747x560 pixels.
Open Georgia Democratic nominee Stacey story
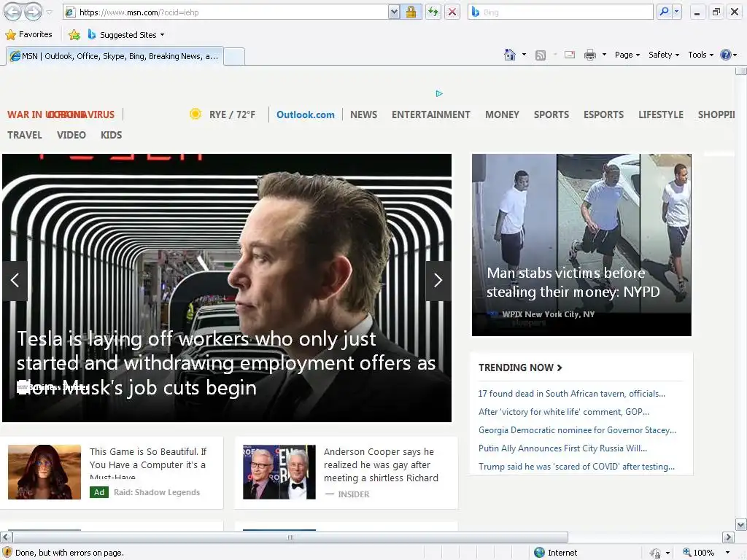[578, 430]
